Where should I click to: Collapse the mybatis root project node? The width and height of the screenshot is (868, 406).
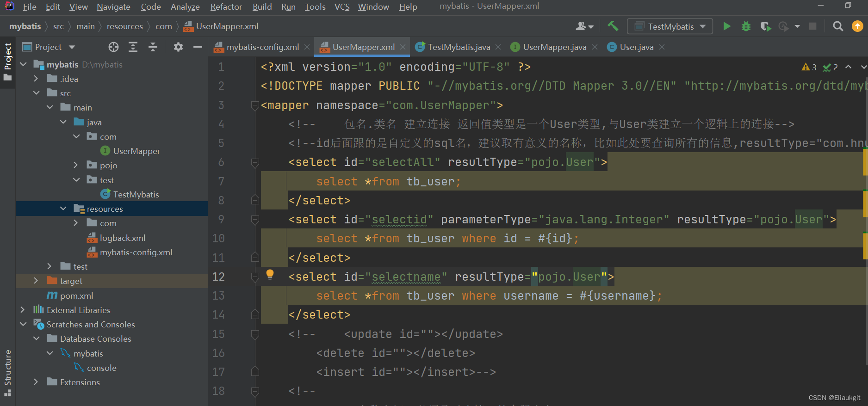24,64
